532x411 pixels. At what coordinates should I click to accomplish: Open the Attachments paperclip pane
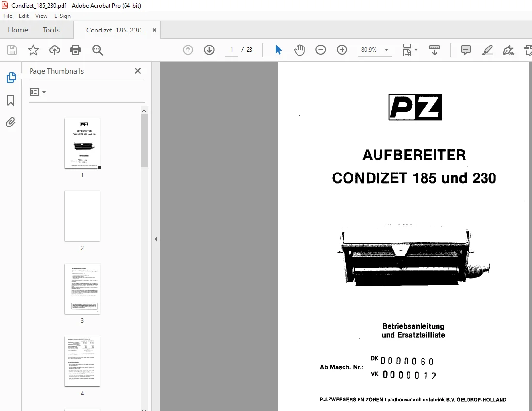click(x=11, y=122)
